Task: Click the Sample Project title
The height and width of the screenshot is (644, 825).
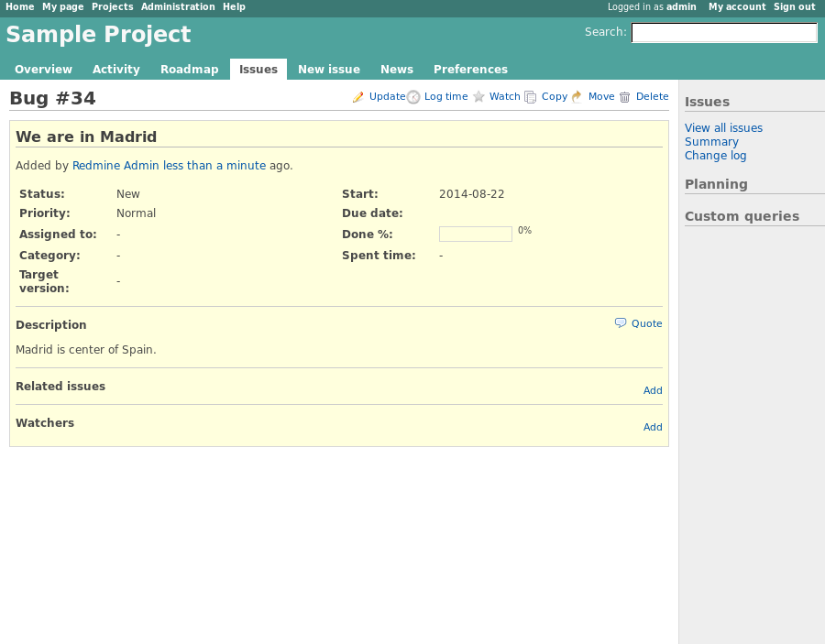Action: (98, 34)
